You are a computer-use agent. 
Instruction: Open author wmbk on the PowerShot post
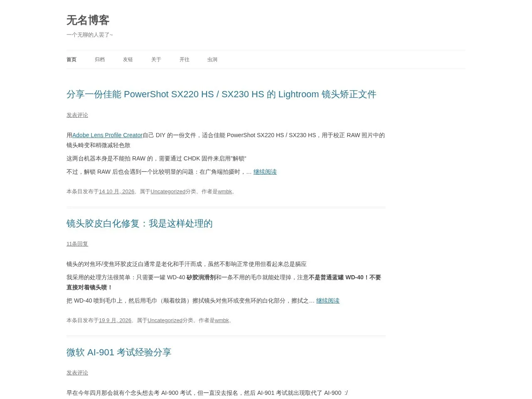coord(225,192)
